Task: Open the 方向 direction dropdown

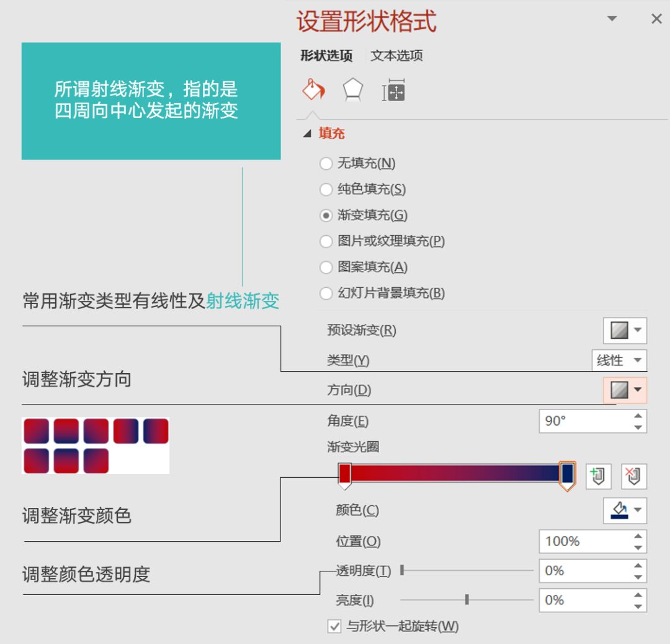Action: (625, 390)
